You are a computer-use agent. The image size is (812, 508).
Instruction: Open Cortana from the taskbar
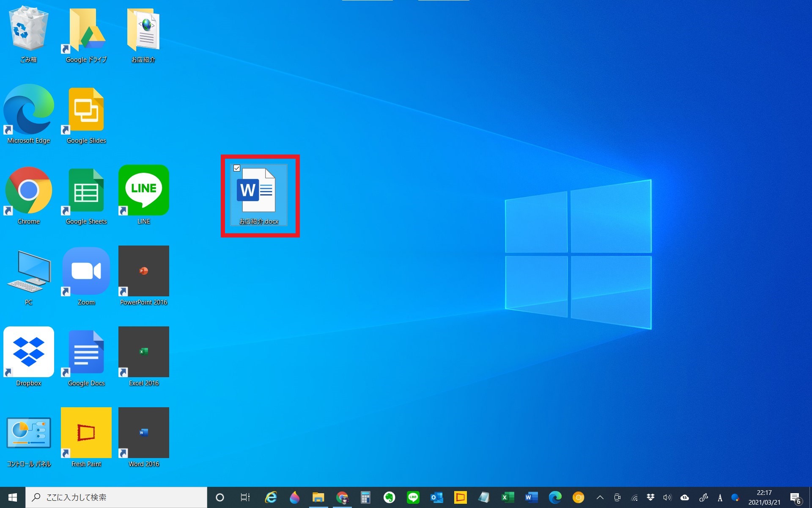pos(220,497)
